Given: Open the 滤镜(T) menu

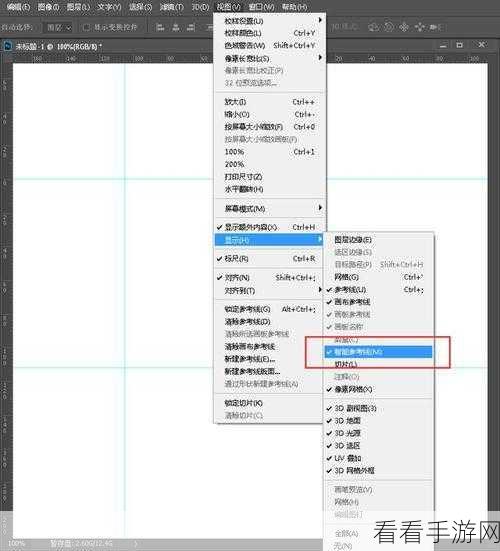Looking at the screenshot, I should point(171,7).
